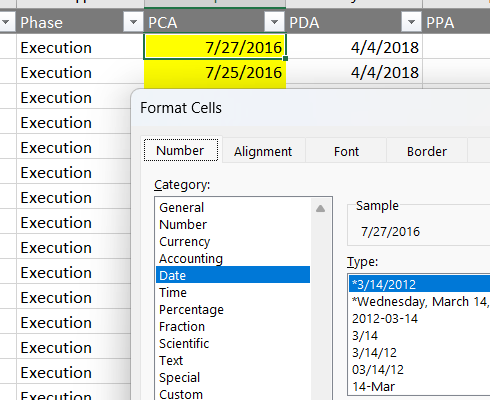Image resolution: width=490 pixels, height=400 pixels.
Task: Choose the 2012-03-14 date type
Action: pos(385,318)
